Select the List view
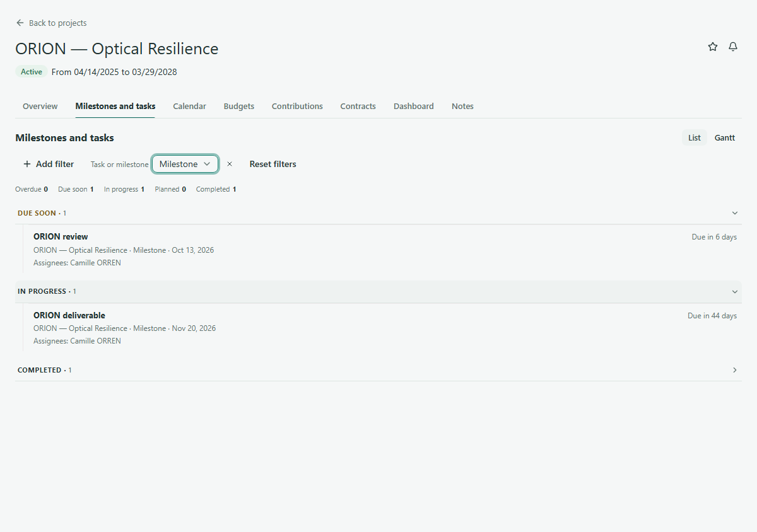Image resolution: width=757 pixels, height=532 pixels. [x=695, y=137]
